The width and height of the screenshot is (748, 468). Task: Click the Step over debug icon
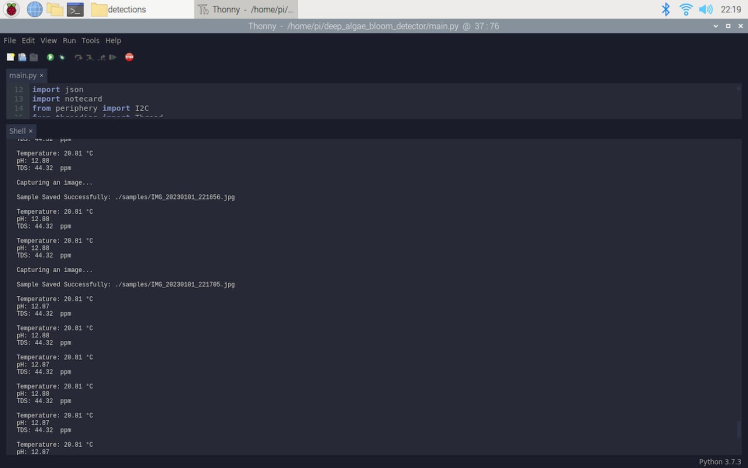(x=78, y=57)
